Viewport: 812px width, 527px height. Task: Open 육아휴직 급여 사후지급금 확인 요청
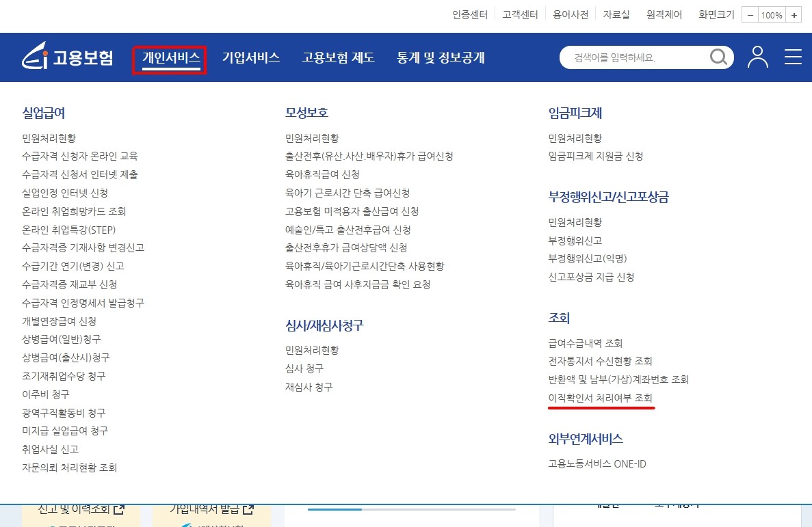358,285
